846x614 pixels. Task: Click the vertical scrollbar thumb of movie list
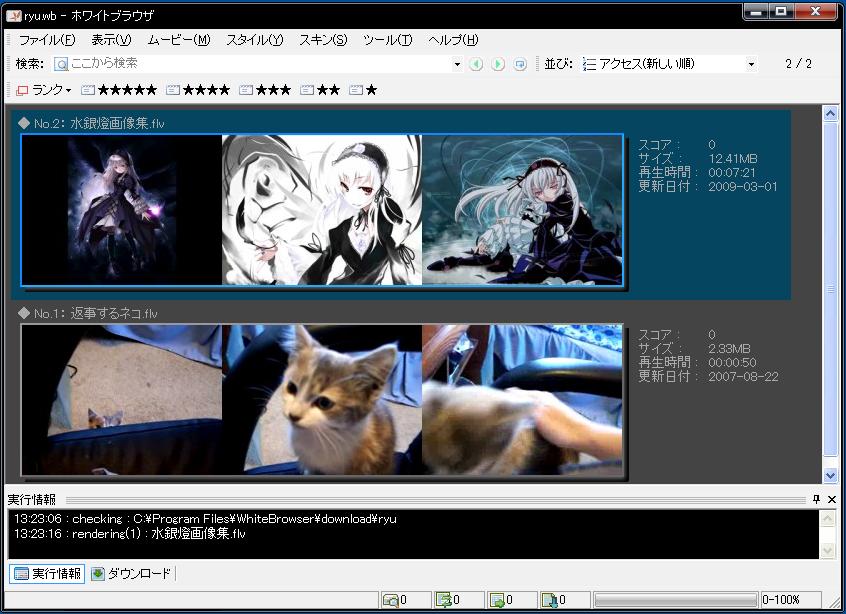click(x=830, y=289)
